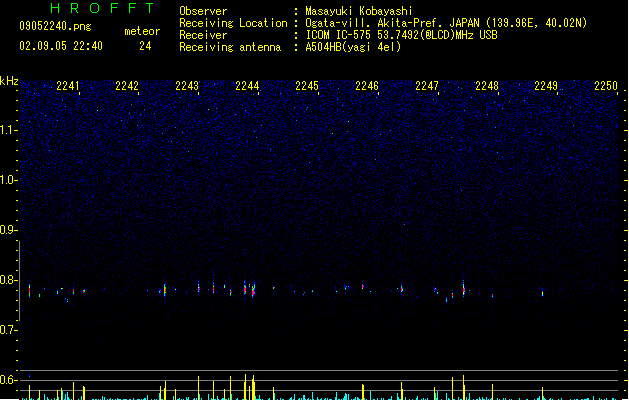Click the 0.7 kHz axis label

8,330
